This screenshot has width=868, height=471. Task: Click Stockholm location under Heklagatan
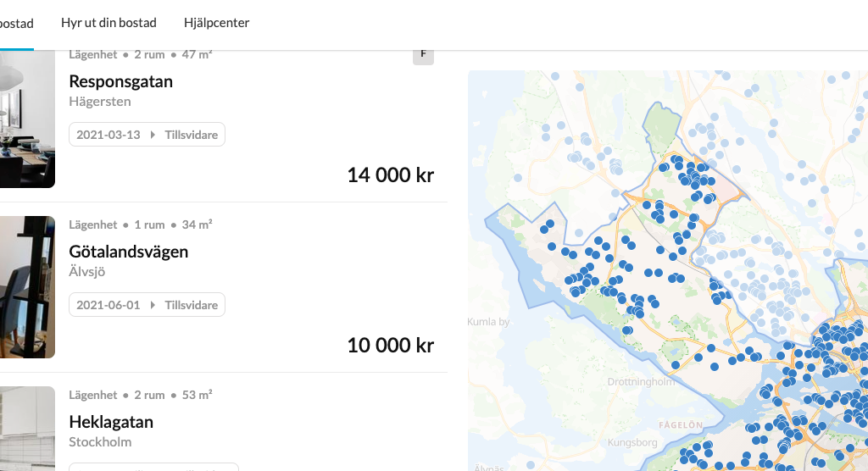100,442
